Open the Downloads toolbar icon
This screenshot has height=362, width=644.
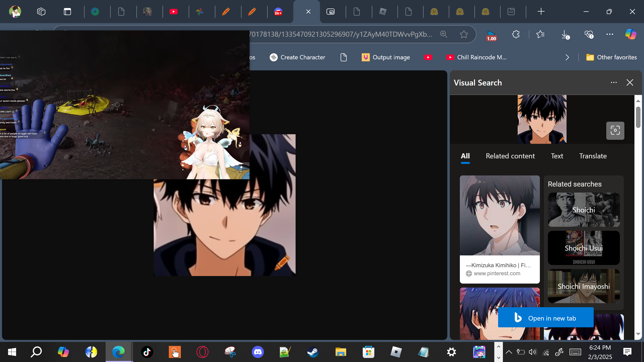(565, 34)
